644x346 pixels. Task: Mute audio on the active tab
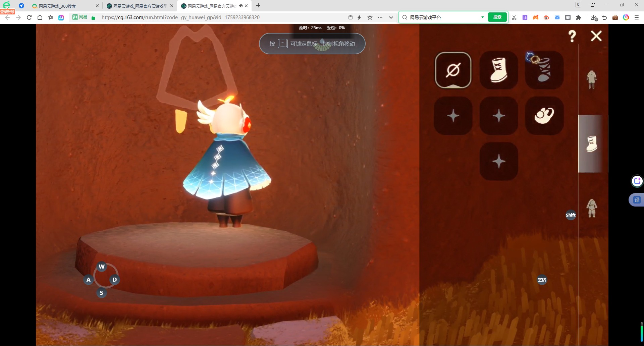pyautogui.click(x=240, y=6)
